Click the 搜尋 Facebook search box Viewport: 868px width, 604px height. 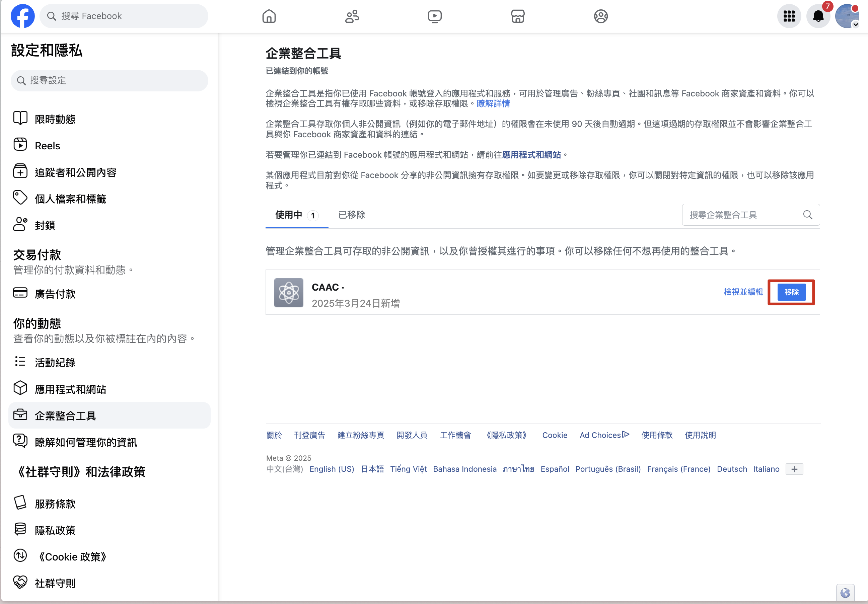click(x=124, y=16)
